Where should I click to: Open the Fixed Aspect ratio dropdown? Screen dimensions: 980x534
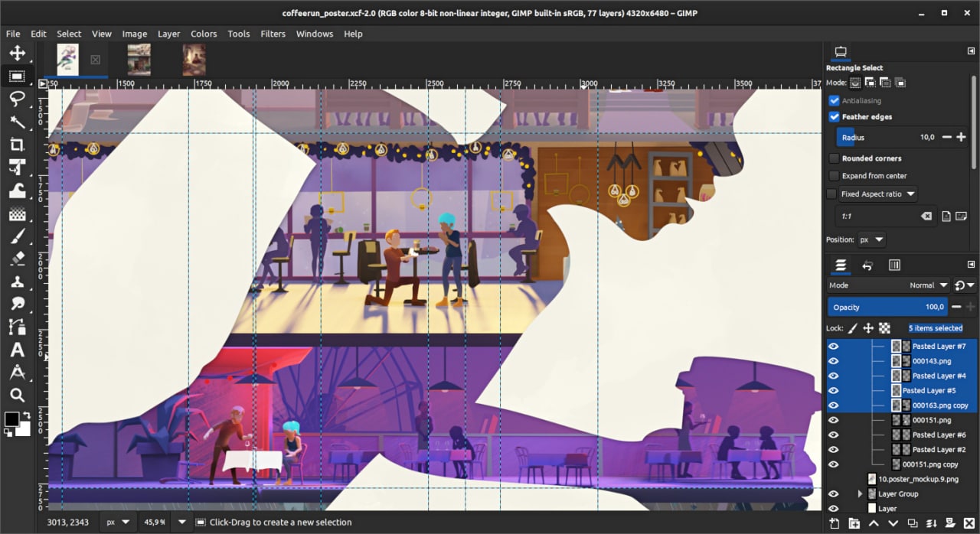(878, 194)
